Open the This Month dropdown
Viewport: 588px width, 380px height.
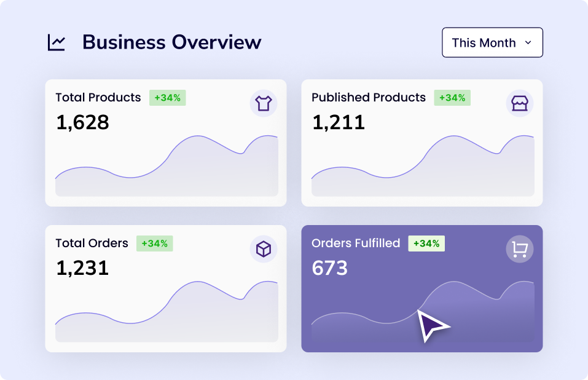pyautogui.click(x=492, y=42)
